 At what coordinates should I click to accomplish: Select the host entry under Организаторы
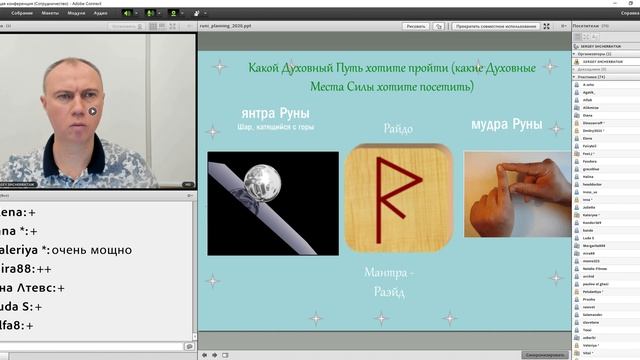606,62
